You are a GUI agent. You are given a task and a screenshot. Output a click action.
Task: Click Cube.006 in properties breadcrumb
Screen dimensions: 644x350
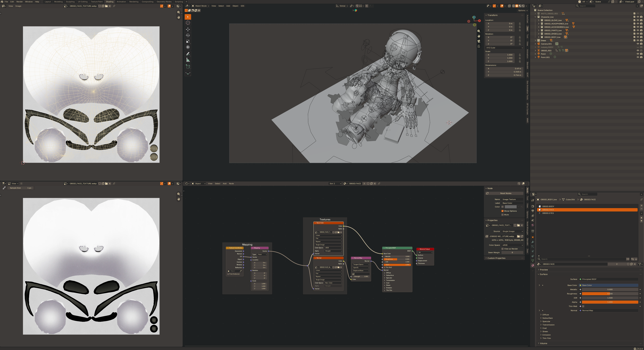click(570, 200)
